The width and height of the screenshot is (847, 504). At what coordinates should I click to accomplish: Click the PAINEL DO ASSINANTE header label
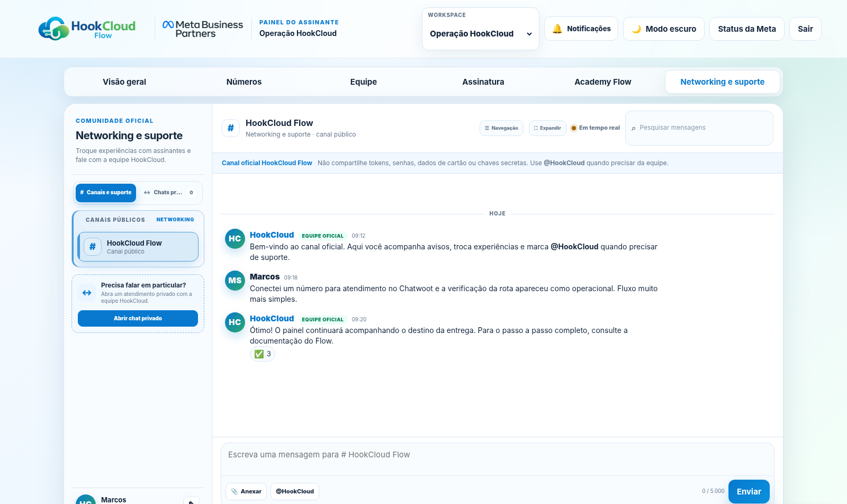(x=299, y=22)
